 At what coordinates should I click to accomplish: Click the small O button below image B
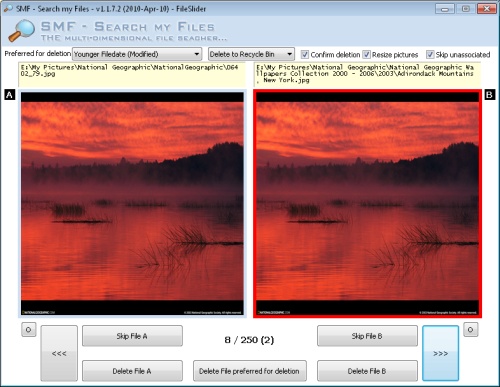[x=471, y=330]
